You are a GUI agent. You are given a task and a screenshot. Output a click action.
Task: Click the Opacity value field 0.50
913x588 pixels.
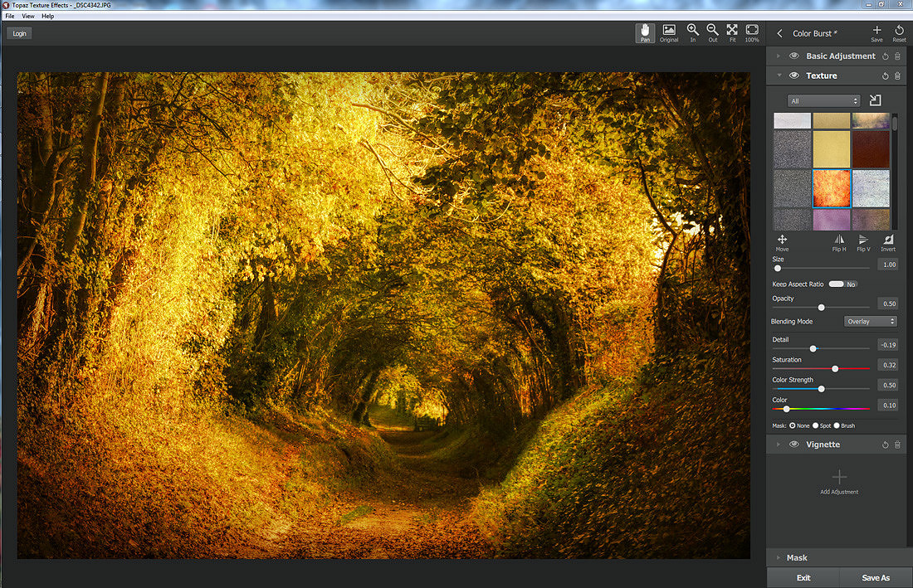click(888, 304)
